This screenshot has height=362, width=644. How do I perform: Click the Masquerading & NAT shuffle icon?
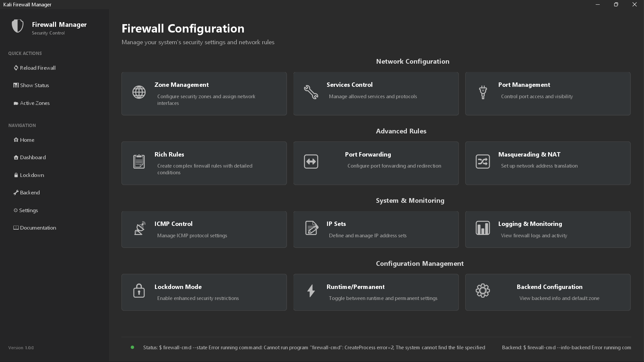(x=483, y=162)
